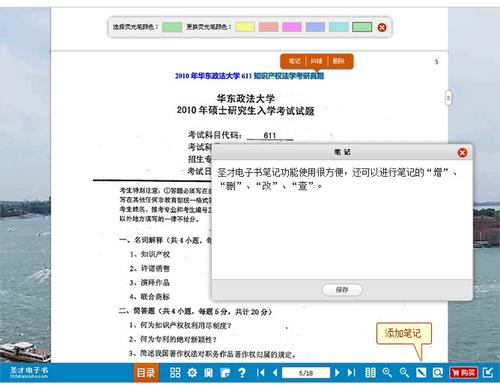Pick the outlined green highlighter color
The height and width of the screenshot is (390, 500).
pyautogui.click(x=362, y=27)
